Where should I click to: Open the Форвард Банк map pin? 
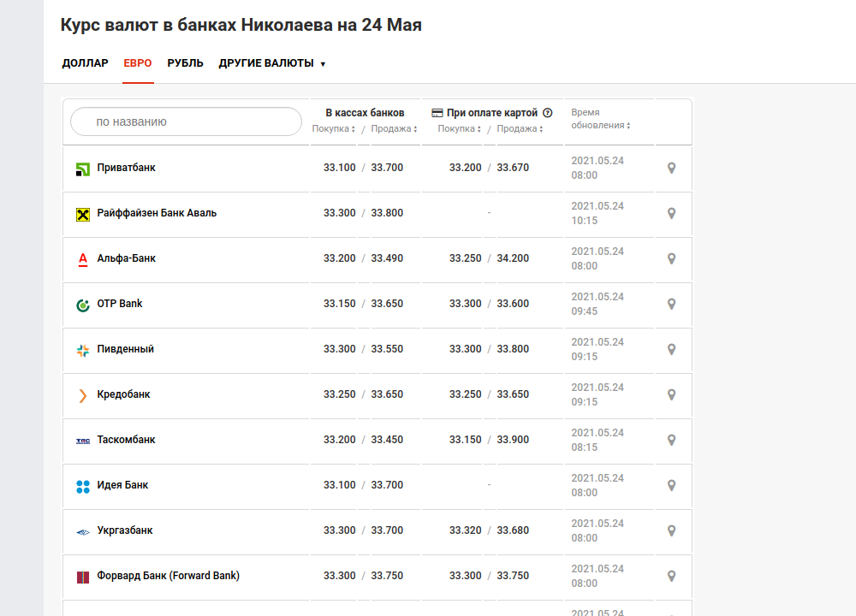coord(671,576)
